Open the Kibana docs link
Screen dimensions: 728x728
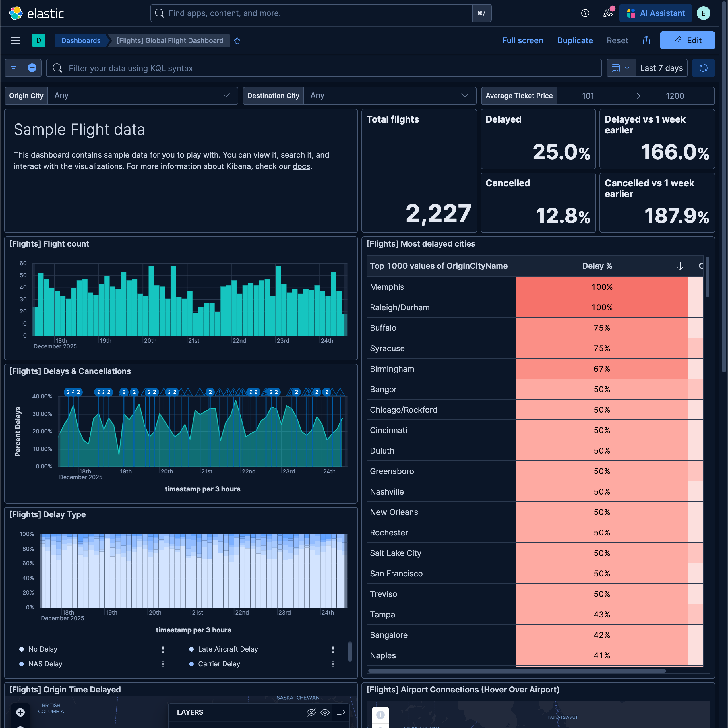click(x=301, y=166)
